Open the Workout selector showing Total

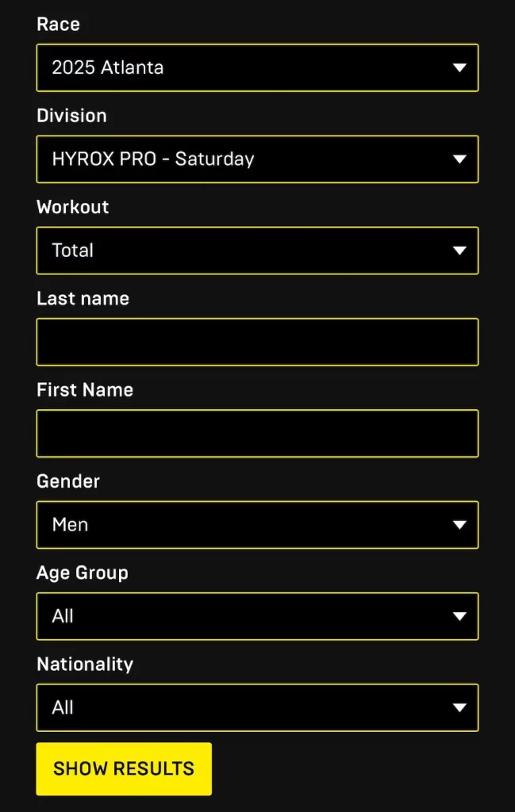pos(257,251)
